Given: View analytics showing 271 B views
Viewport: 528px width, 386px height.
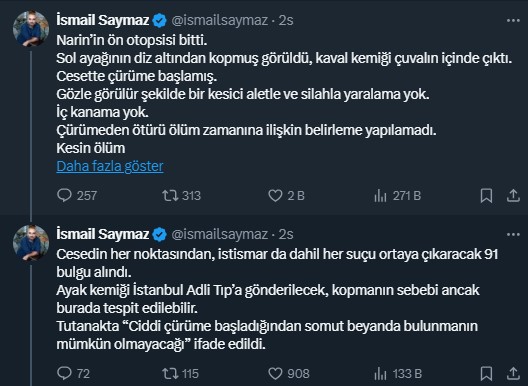Looking at the screenshot, I should coord(397,195).
